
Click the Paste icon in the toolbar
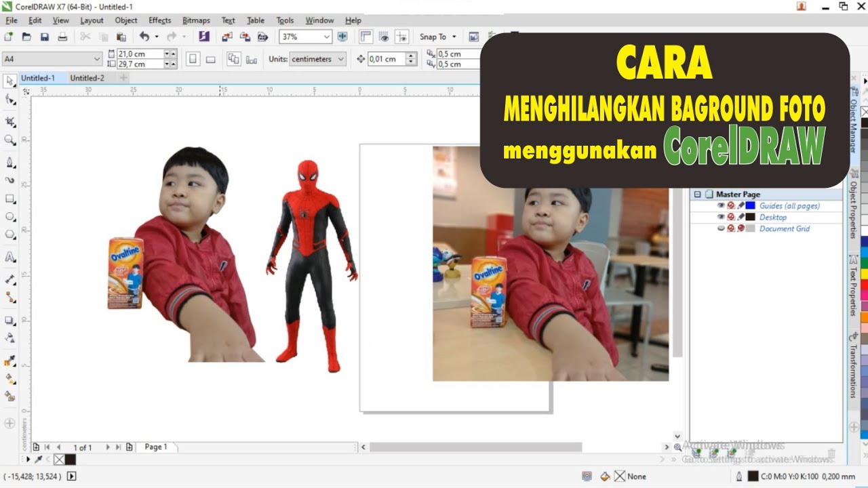[120, 37]
